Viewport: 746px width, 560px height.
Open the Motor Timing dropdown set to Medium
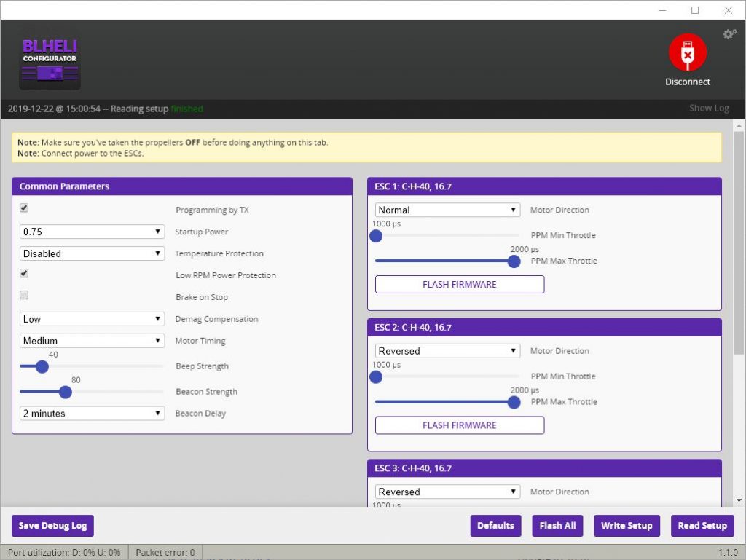(92, 341)
